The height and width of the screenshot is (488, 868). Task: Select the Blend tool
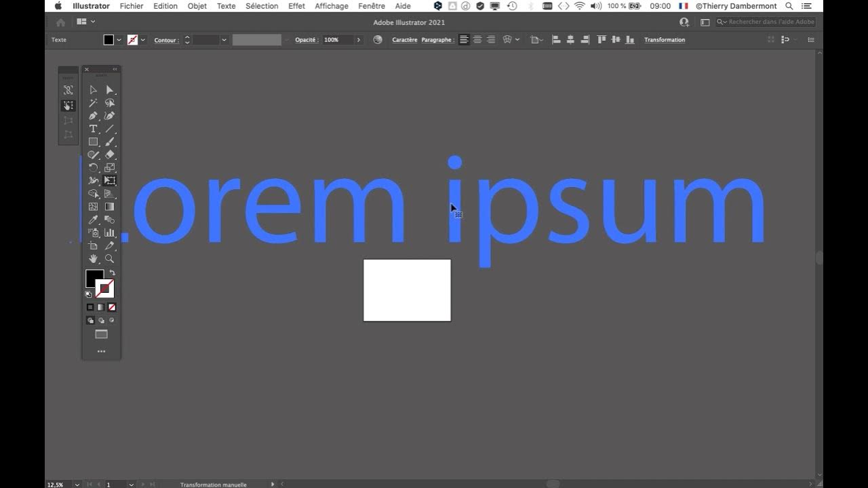point(110,220)
